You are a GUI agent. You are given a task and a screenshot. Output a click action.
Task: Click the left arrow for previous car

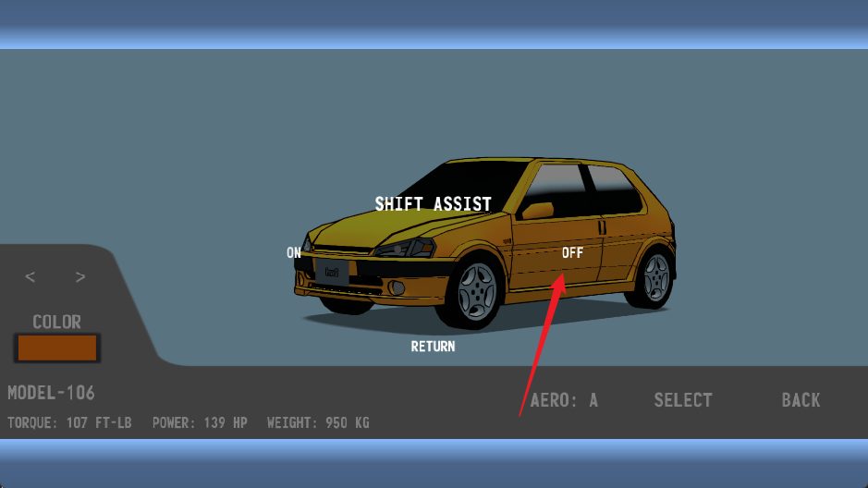(x=31, y=277)
